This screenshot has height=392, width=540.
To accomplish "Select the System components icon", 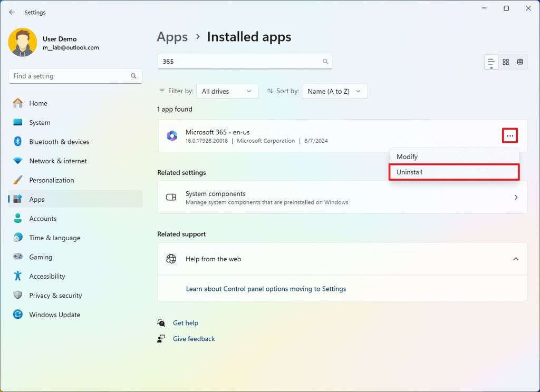I will click(x=171, y=198).
